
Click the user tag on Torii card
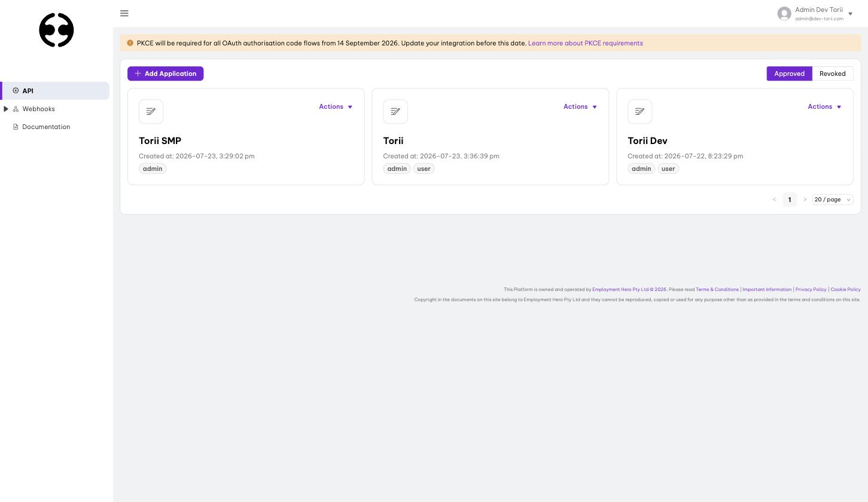tap(424, 169)
